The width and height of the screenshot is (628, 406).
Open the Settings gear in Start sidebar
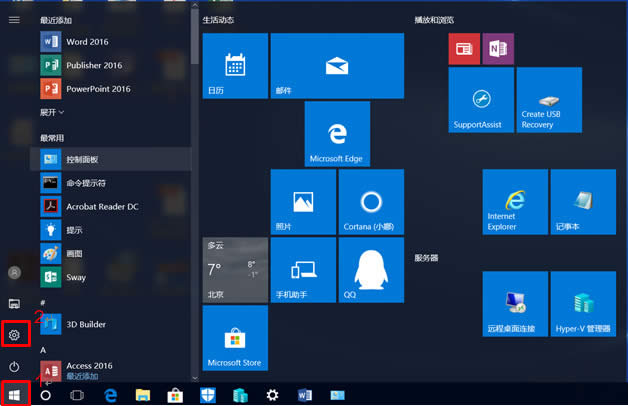coord(14,335)
